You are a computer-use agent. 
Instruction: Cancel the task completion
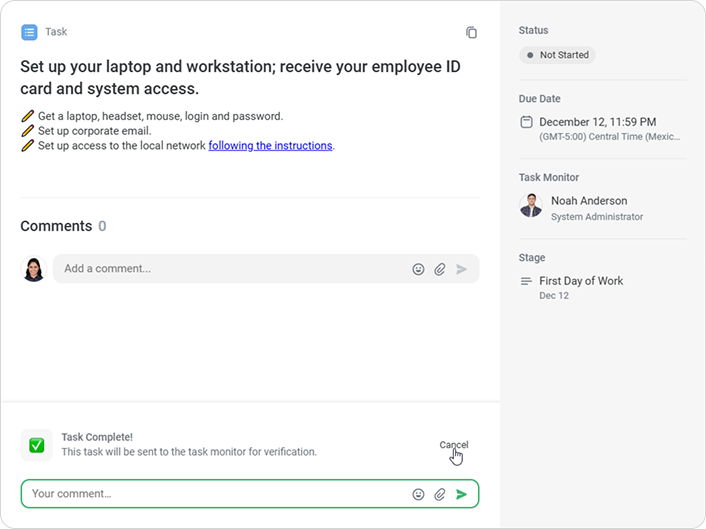coord(453,445)
